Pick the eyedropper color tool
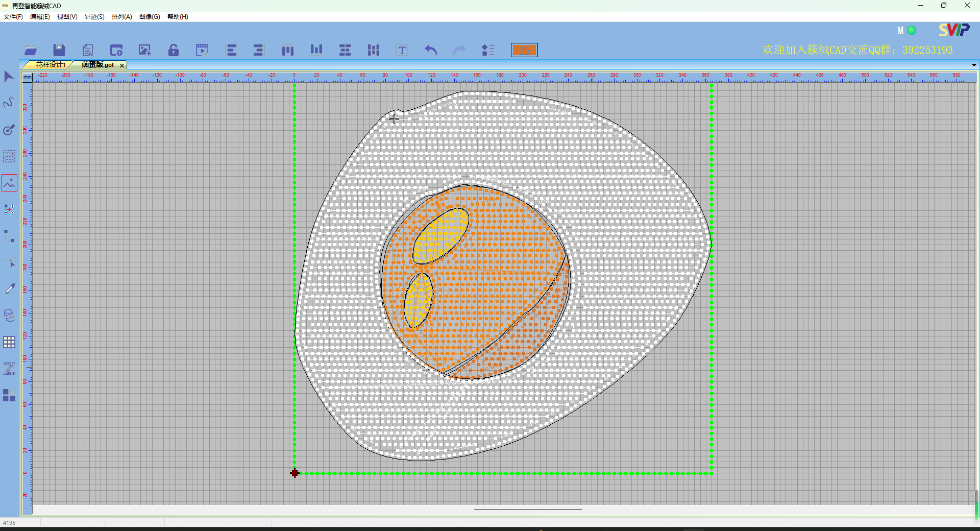Screen dimensions: 980x531 [9, 289]
